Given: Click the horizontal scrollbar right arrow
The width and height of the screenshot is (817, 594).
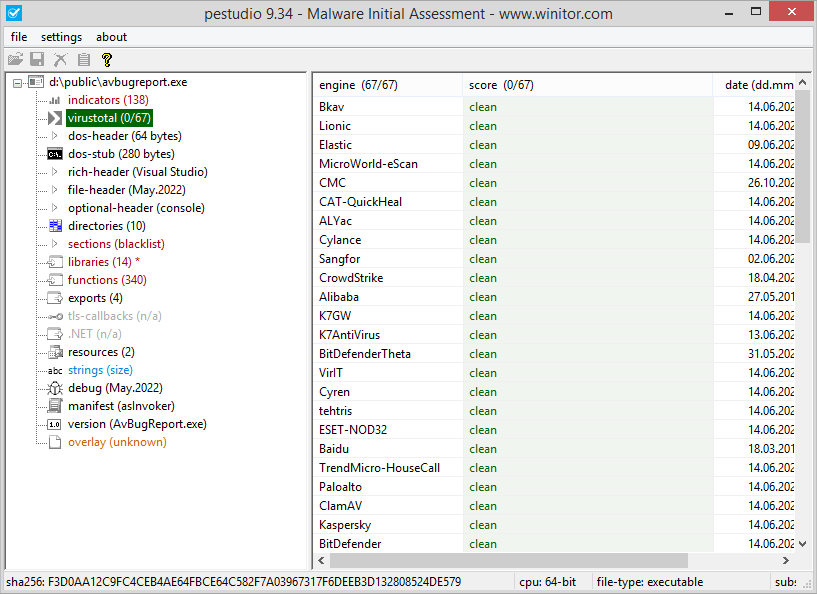Looking at the screenshot, I should point(786,561).
